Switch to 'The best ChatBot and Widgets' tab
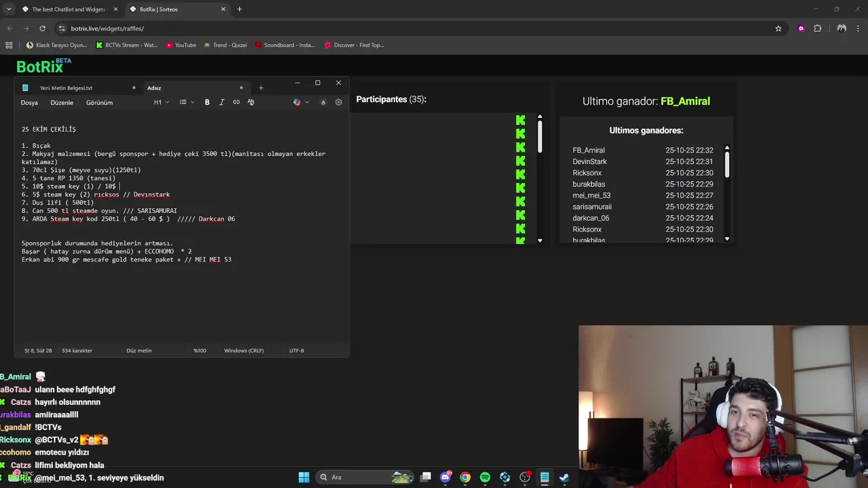The image size is (868, 488). tap(68, 9)
